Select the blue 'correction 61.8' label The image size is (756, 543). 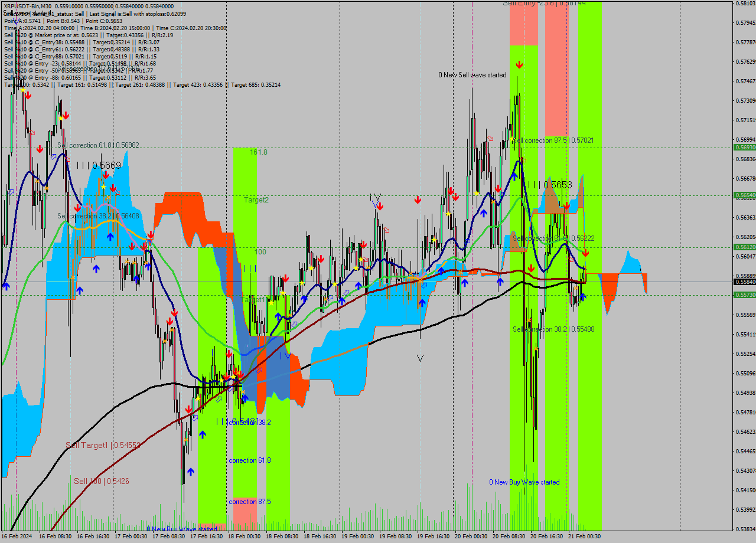click(249, 460)
